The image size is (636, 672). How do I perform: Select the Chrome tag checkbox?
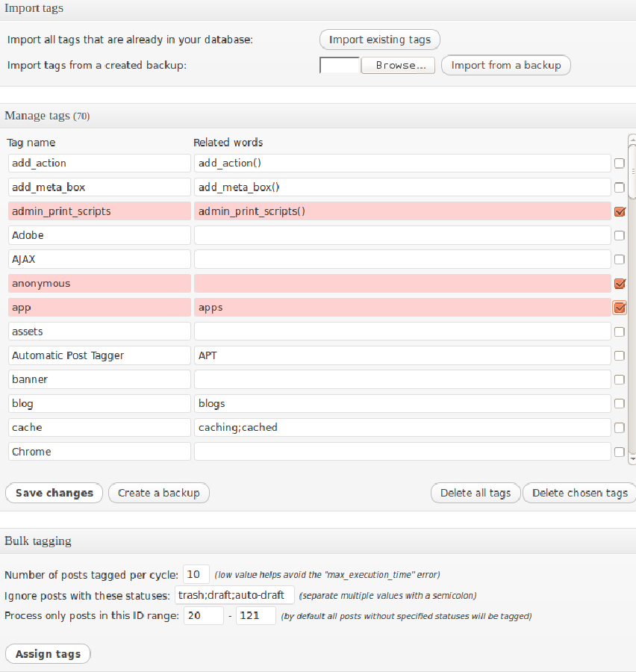point(620,452)
